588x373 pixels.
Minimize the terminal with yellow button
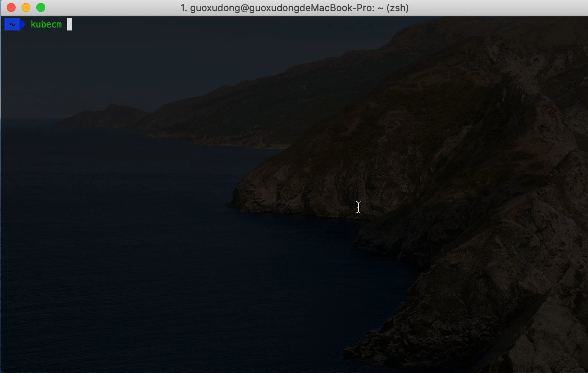pyautogui.click(x=26, y=7)
